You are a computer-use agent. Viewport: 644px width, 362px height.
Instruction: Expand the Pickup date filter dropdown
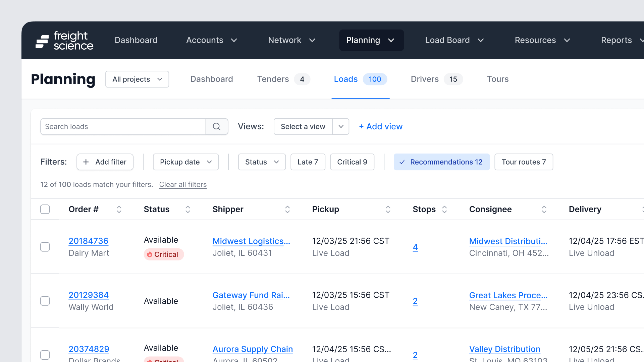[x=186, y=162]
